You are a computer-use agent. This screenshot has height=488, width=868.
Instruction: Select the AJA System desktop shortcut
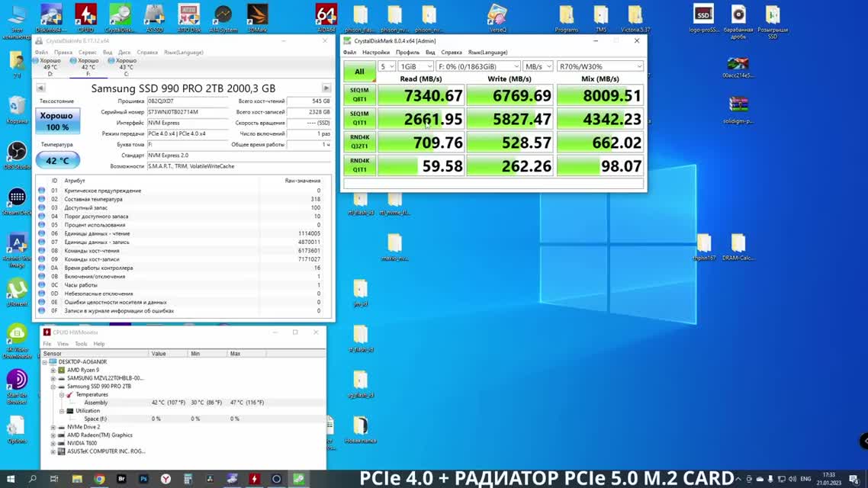click(223, 18)
